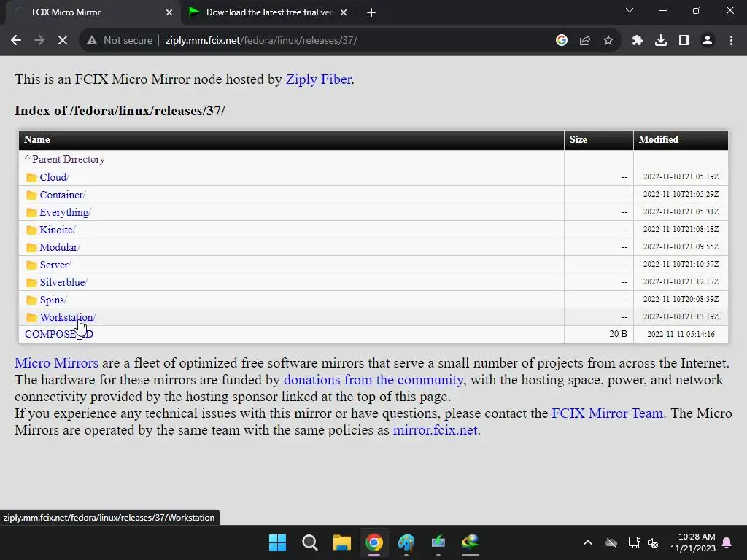Select the Workstation date 2022-11-10T21:13:19Z

pyautogui.click(x=681, y=316)
